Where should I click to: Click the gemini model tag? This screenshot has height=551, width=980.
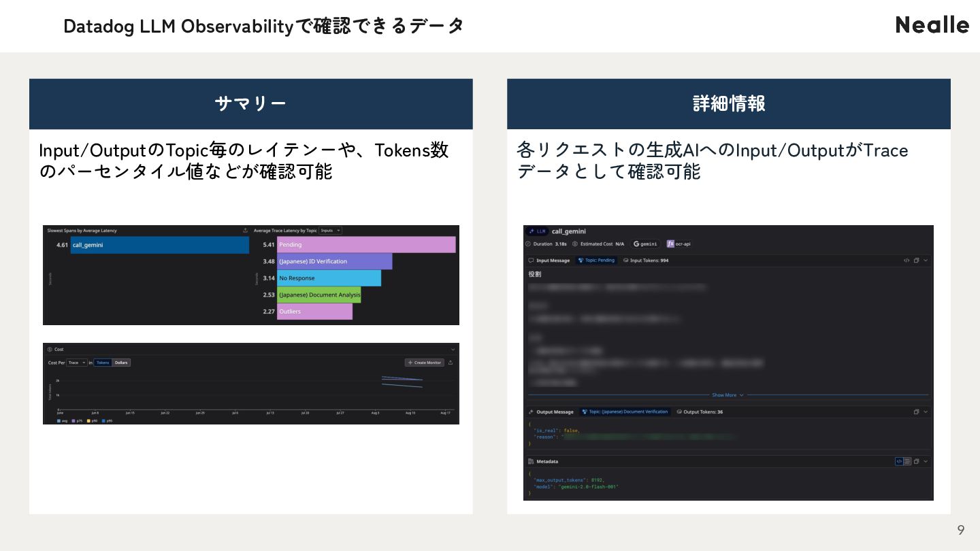point(645,244)
